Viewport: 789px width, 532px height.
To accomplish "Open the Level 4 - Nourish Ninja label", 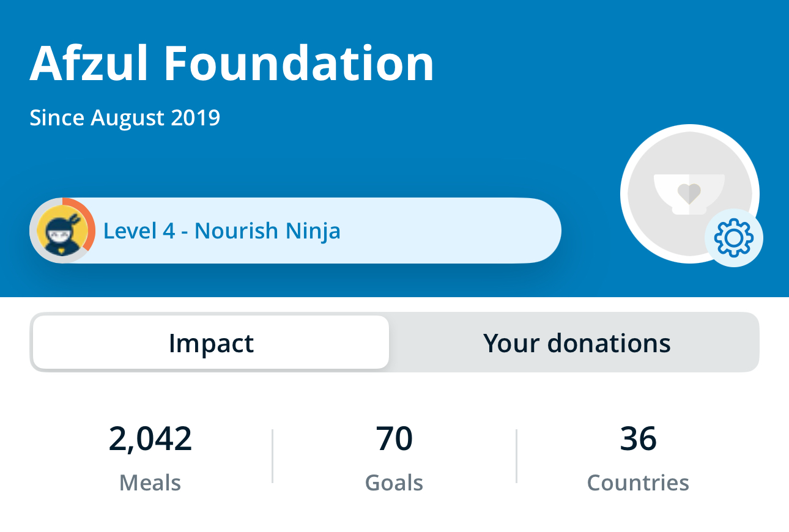I will pos(222,231).
